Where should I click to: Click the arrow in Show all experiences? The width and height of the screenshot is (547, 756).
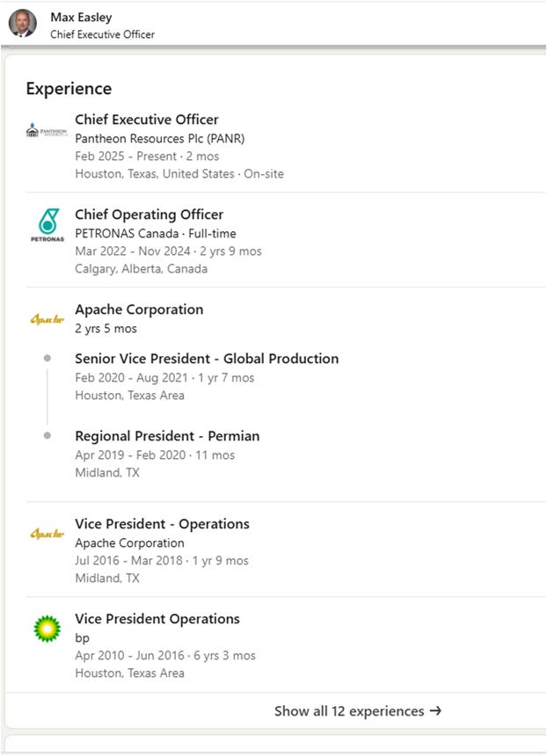click(434, 711)
